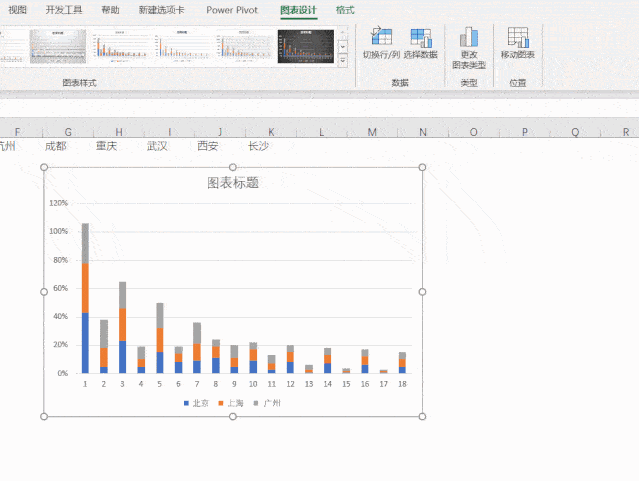639x481 pixels.
Task: Select the orange segment of bar 3
Action: [x=122, y=324]
